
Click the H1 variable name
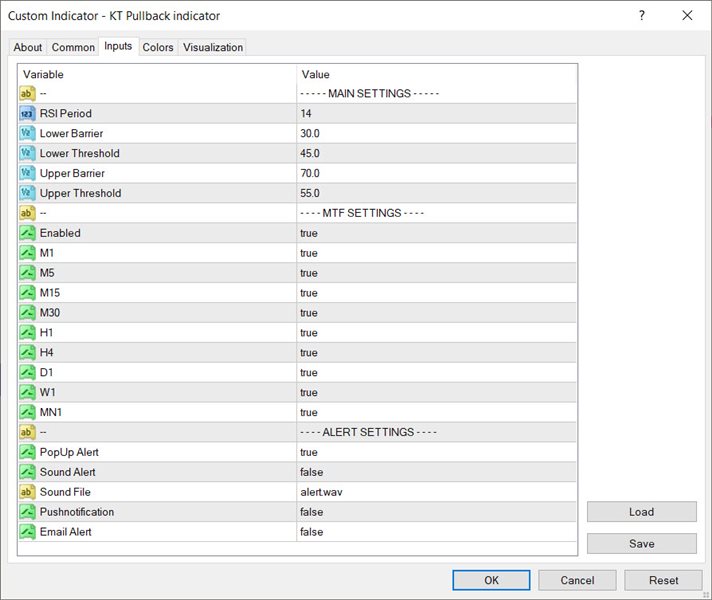click(46, 332)
